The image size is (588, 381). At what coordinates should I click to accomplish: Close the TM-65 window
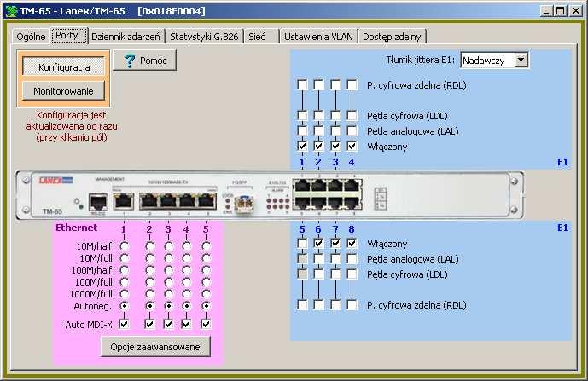coord(575,11)
